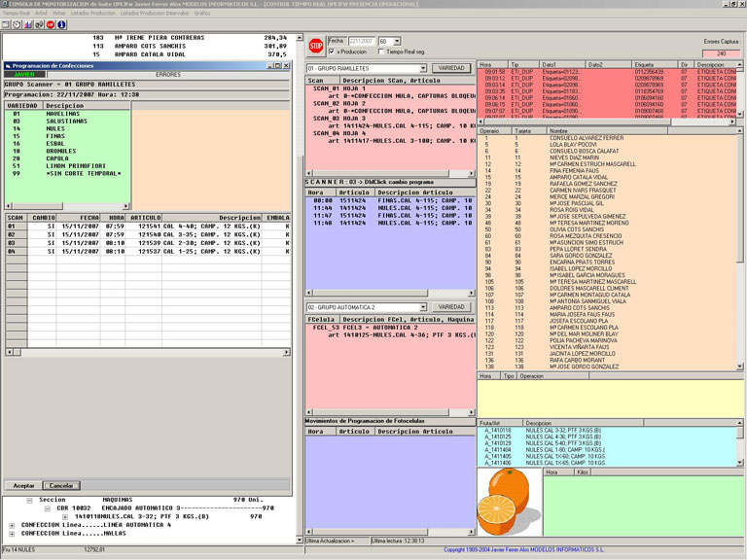Click the large red STOP sign button
Screen dimensions: 747x560
pos(315,46)
